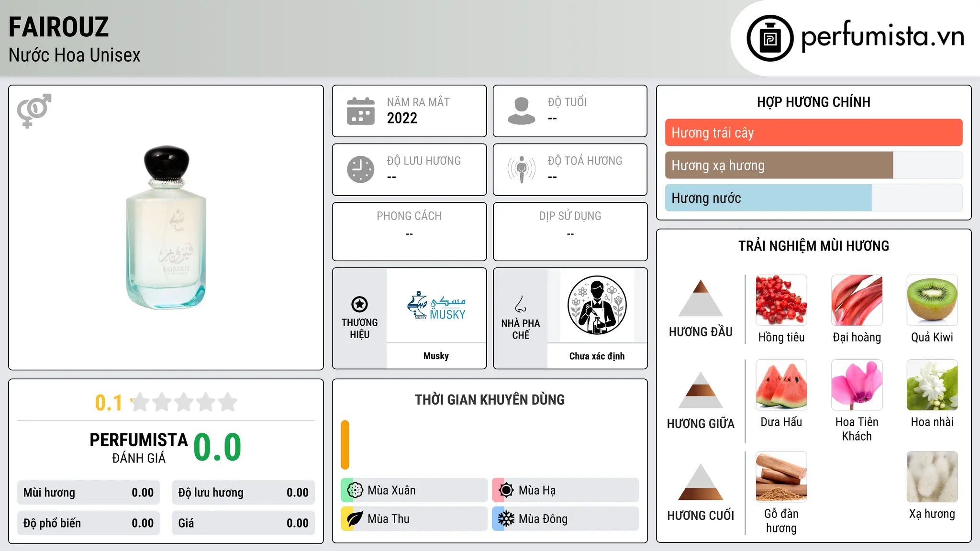Screen dimensions: 980x551
Task: Click the perfumista.vn site name
Action: 882,36
